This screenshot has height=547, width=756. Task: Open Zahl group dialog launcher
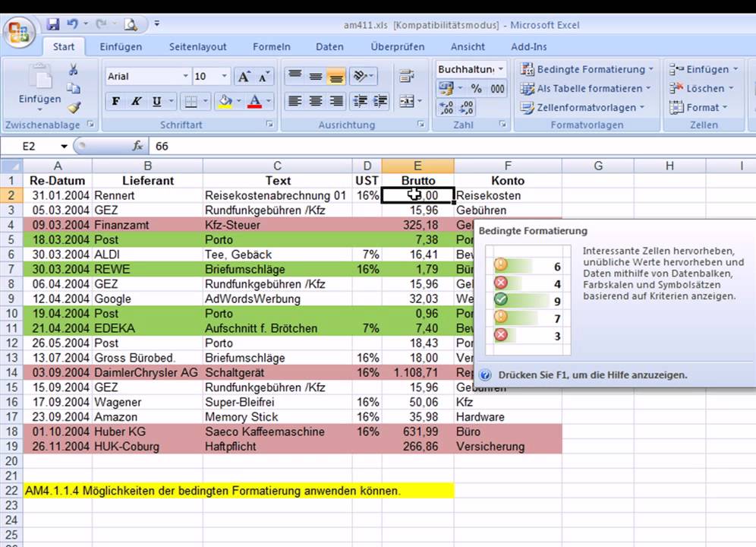[x=502, y=125]
